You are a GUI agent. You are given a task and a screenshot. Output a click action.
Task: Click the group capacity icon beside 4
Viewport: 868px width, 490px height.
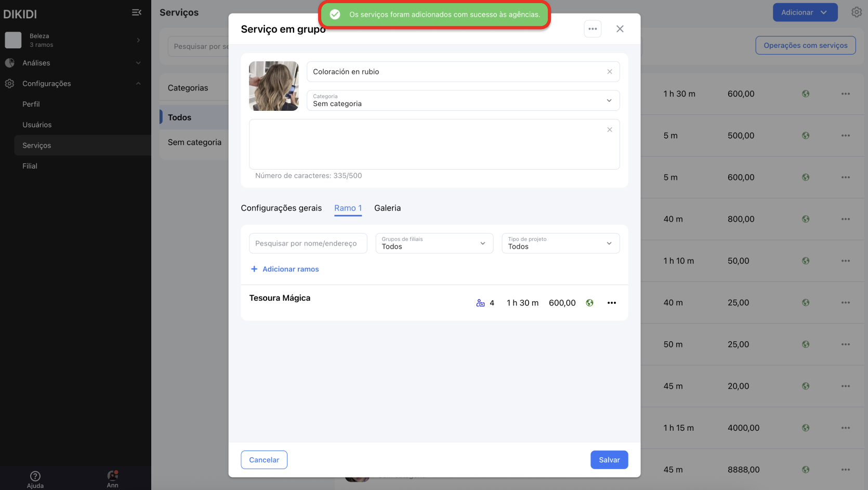pos(480,303)
